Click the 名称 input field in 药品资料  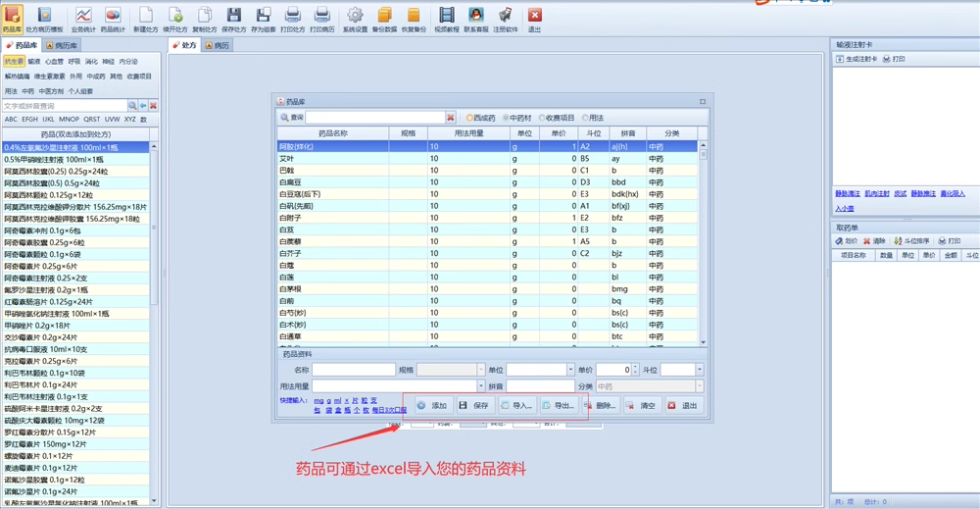coord(354,370)
